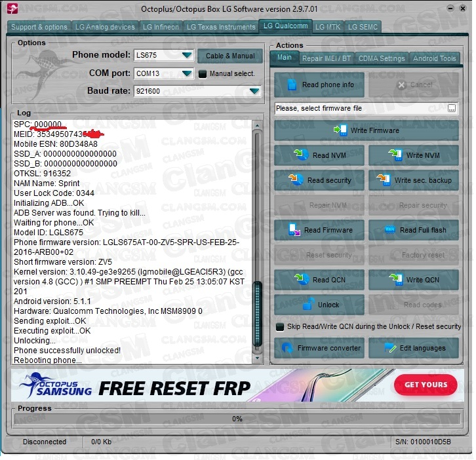Select the LG Qualcomm tab
The height and width of the screenshot is (460, 476).
(x=285, y=26)
